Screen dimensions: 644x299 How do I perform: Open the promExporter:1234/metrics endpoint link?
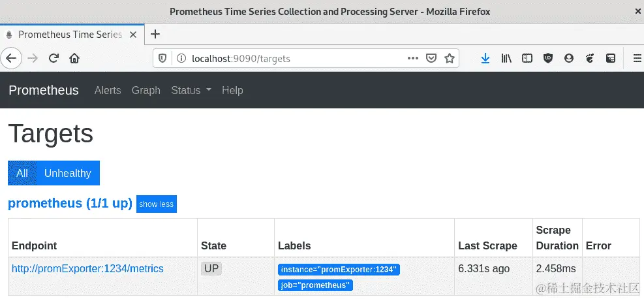click(x=87, y=268)
